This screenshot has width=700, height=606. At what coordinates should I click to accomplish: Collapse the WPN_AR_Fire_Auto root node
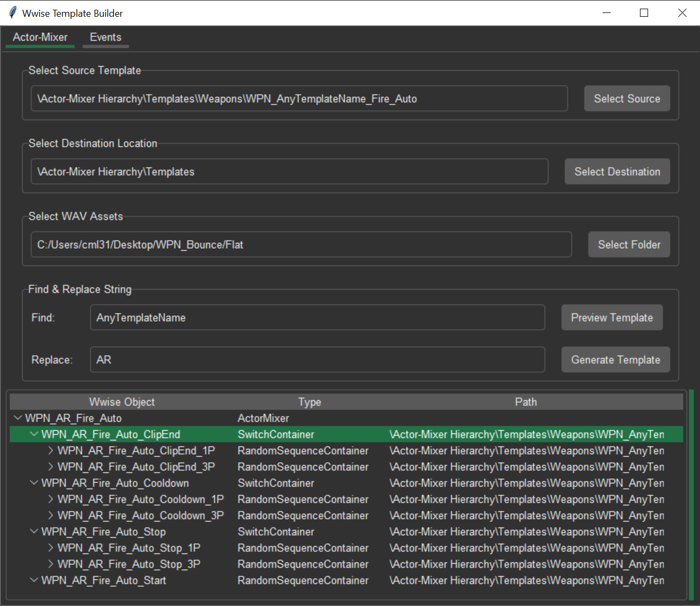pyautogui.click(x=18, y=418)
